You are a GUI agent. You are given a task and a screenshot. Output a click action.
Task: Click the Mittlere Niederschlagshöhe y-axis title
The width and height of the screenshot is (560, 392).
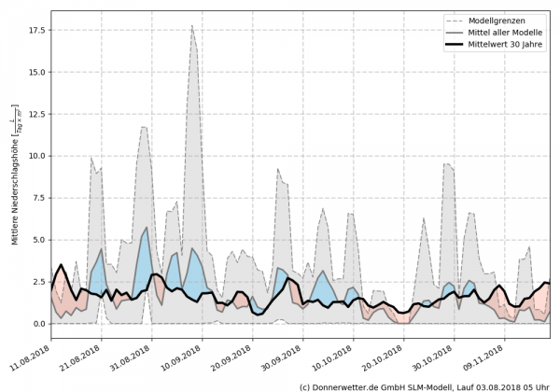coord(14,175)
